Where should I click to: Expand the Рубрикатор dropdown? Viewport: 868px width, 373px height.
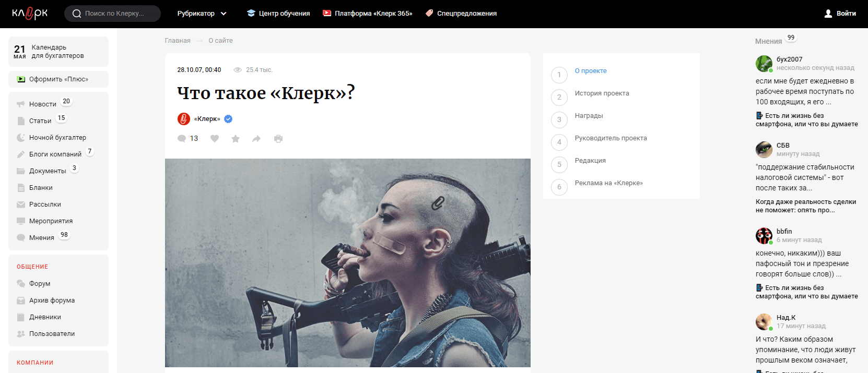pos(202,14)
